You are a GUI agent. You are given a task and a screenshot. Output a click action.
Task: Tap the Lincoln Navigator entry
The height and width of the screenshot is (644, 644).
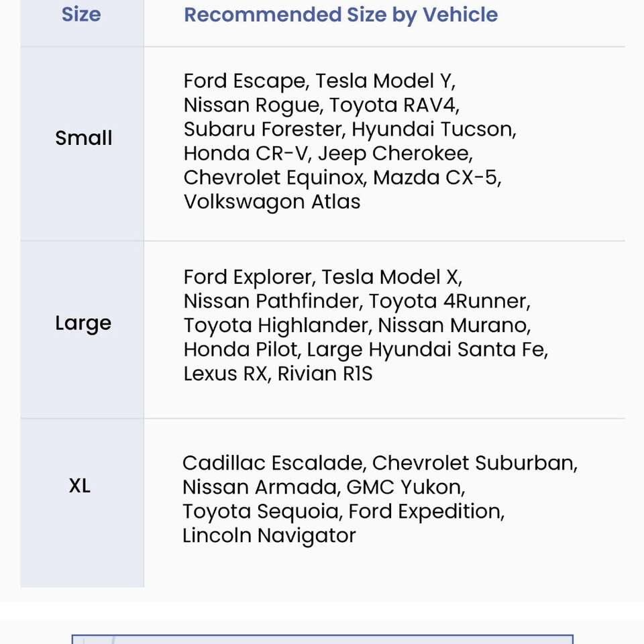click(269, 535)
